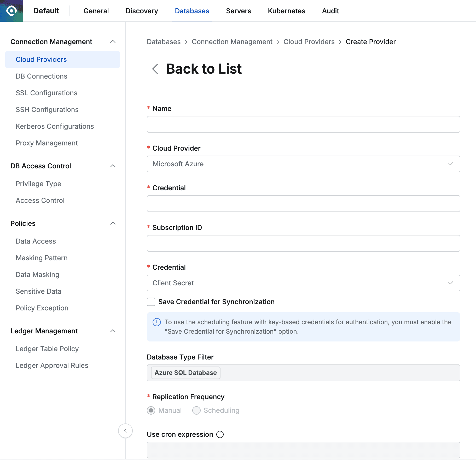Collapse the Policies section in sidebar
This screenshot has width=476, height=460.
coord(113,223)
